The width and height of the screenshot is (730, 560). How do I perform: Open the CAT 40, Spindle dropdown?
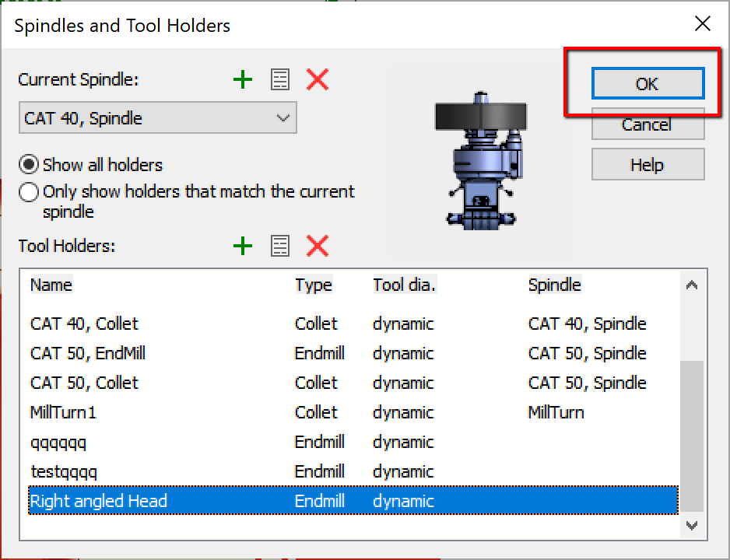point(158,118)
